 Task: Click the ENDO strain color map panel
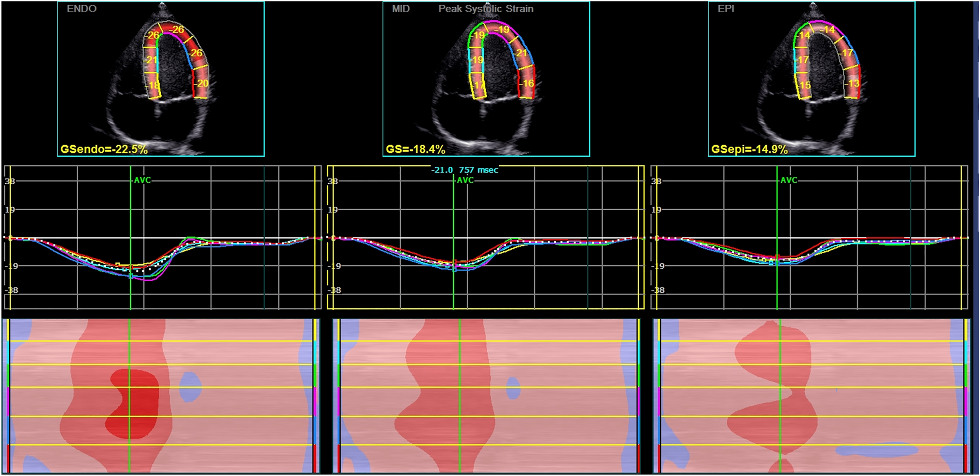coord(161,395)
